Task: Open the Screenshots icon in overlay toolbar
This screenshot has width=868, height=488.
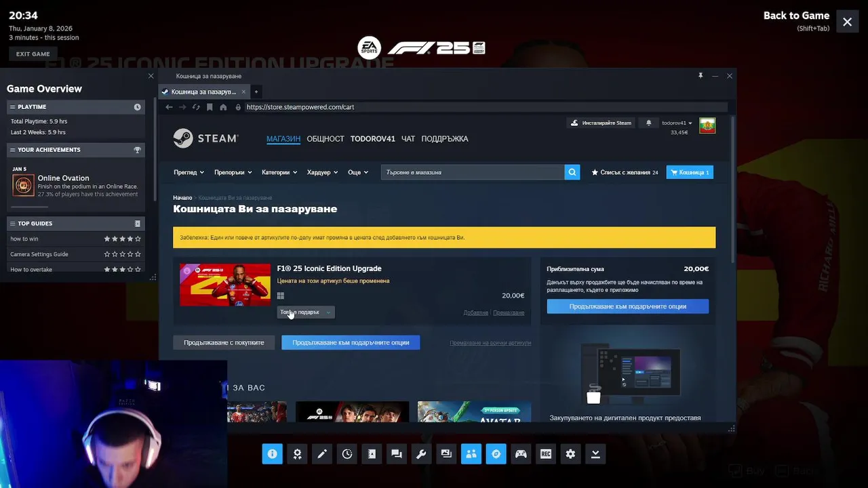Action: pyautogui.click(x=446, y=454)
